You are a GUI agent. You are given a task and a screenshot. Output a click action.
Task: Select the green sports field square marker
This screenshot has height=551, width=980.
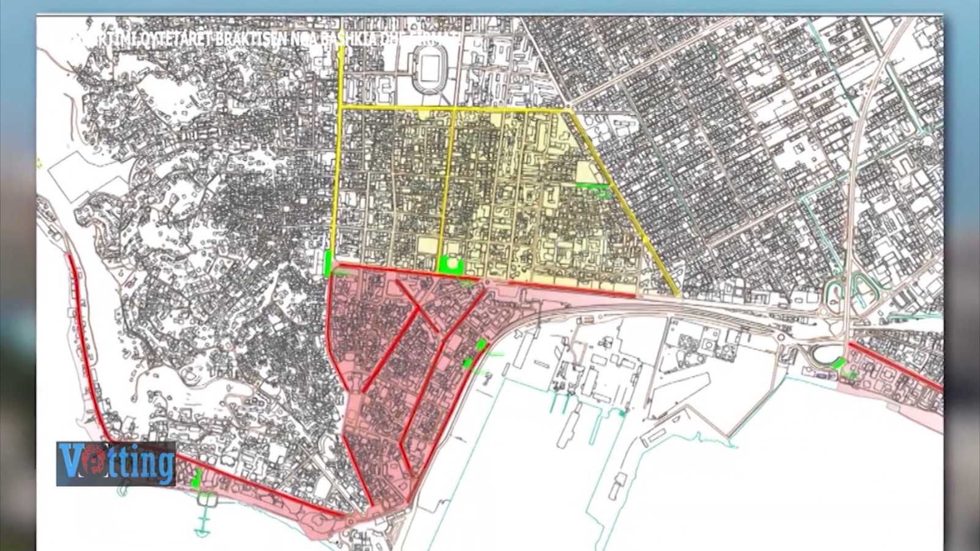click(451, 265)
